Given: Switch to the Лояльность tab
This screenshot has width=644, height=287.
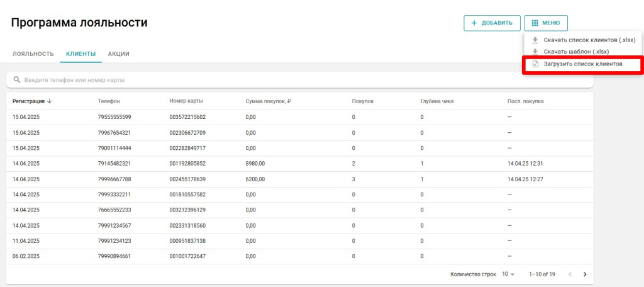Looking at the screenshot, I should coord(33,54).
